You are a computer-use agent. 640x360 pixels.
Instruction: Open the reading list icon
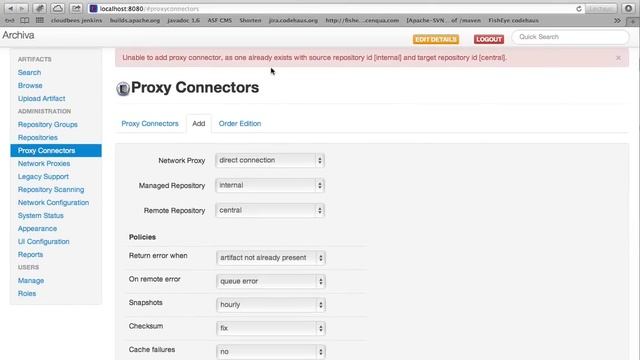coord(10,20)
